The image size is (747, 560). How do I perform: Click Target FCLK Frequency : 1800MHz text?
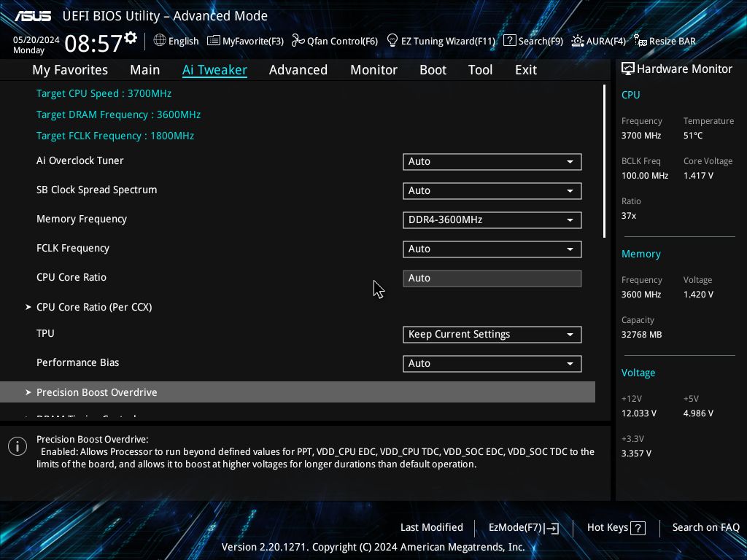click(115, 136)
